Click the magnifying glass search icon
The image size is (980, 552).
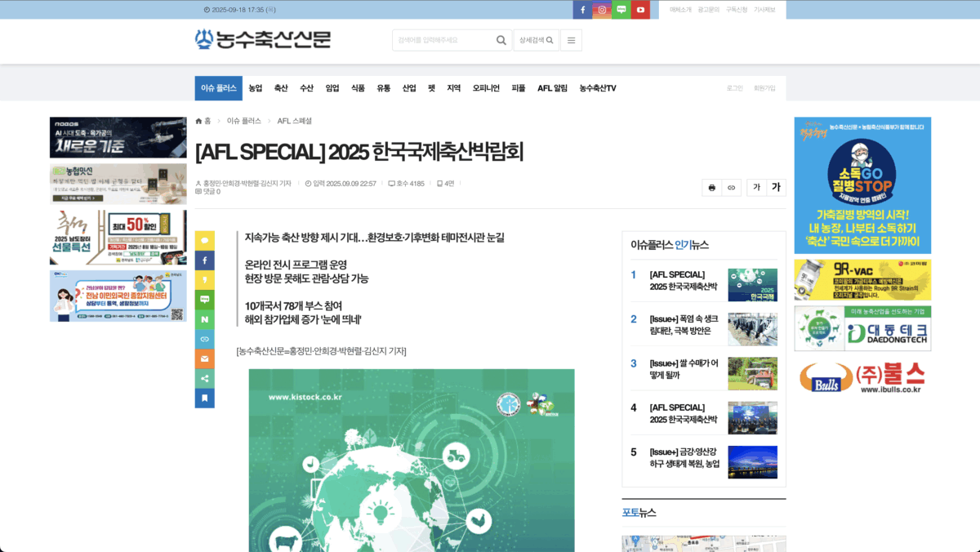(x=501, y=39)
